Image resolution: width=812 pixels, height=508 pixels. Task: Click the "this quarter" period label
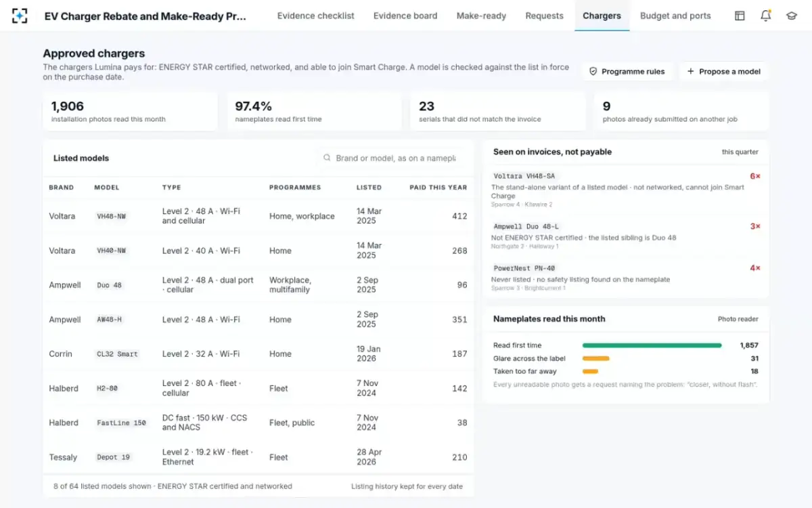[x=740, y=152]
